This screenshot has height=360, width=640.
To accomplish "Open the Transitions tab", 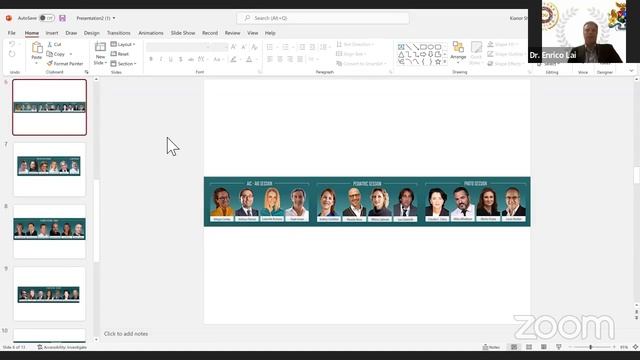I will 119,33.
